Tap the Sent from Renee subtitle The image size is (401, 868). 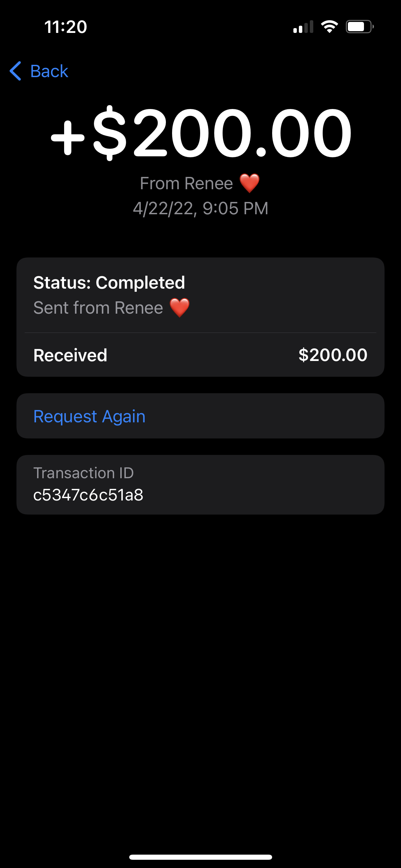[x=98, y=308]
